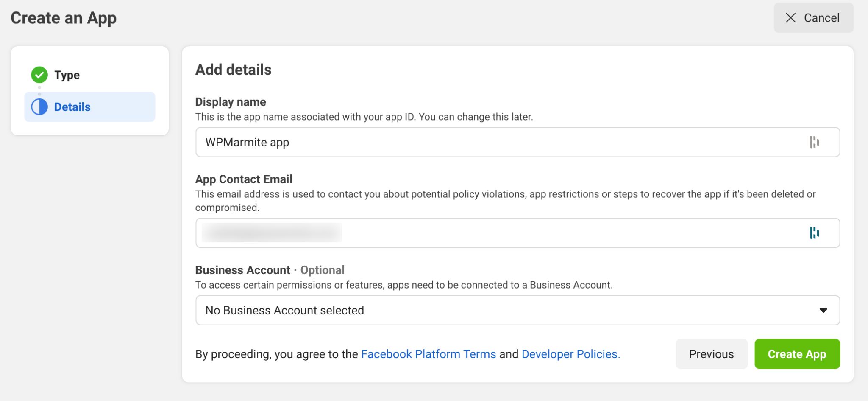Image resolution: width=868 pixels, height=401 pixels.
Task: Click the half-filled circle icon beside Details
Action: point(39,107)
